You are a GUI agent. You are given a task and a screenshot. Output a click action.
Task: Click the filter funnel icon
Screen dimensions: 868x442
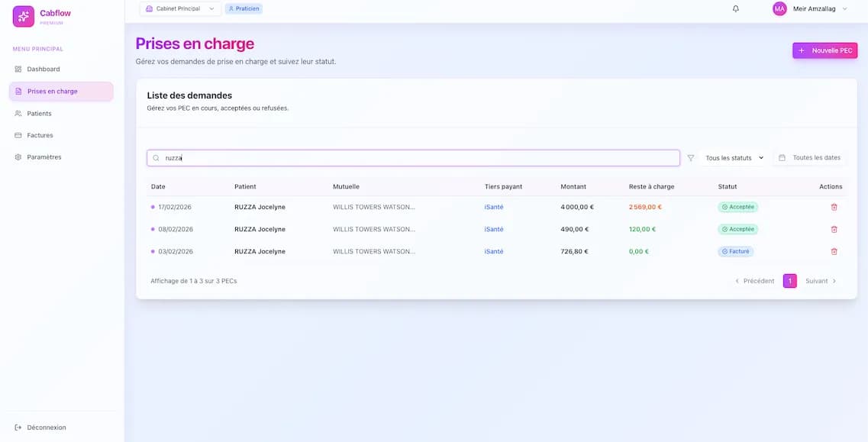(x=690, y=158)
